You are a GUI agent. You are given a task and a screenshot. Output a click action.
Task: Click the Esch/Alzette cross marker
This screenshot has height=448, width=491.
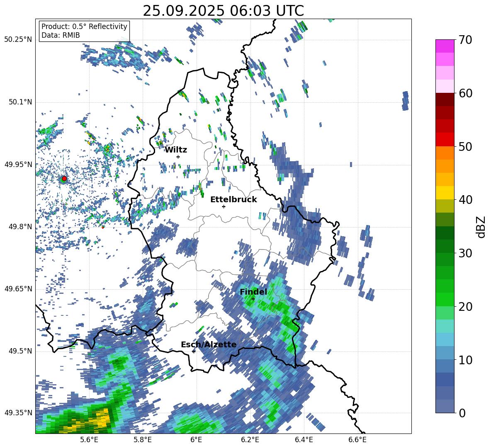(194, 351)
